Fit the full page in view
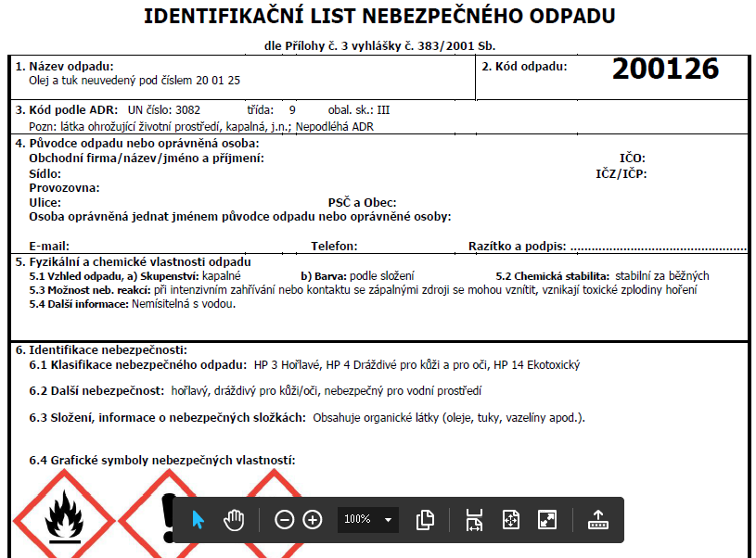 (x=510, y=519)
